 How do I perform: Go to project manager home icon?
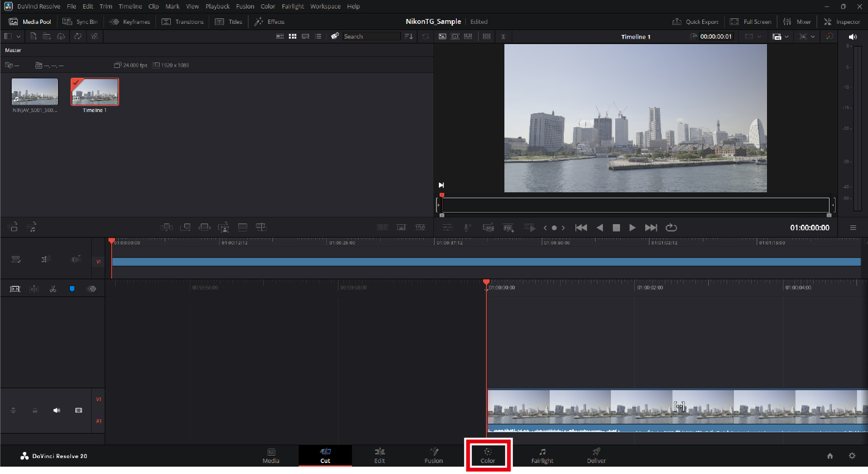pos(830,456)
